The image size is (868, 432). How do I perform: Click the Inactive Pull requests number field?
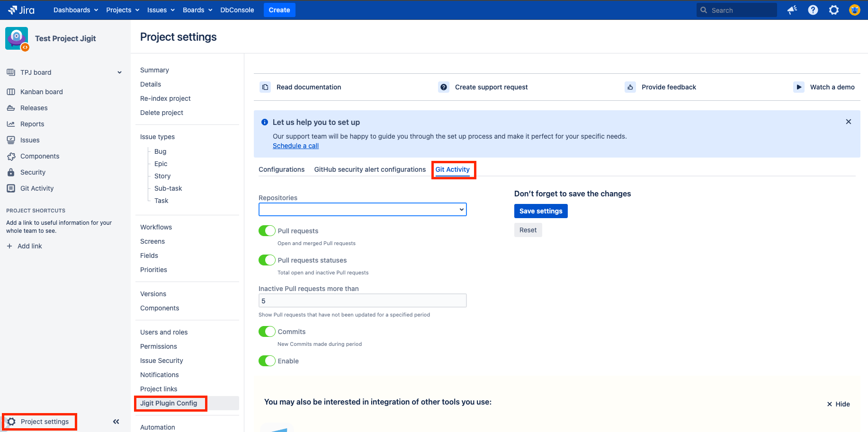362,301
